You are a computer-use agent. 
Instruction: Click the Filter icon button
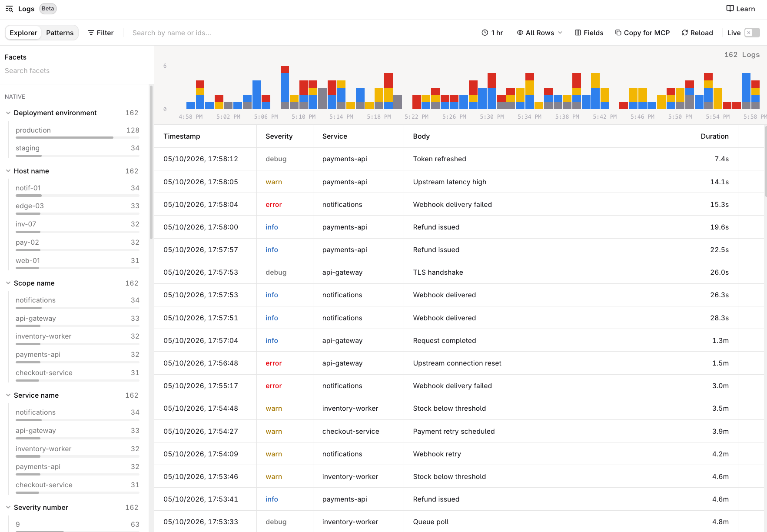tap(101, 33)
